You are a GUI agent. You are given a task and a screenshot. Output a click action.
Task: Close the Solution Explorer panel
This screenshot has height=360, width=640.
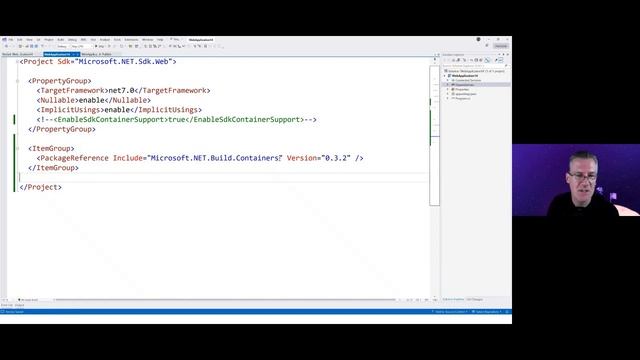pos(508,54)
